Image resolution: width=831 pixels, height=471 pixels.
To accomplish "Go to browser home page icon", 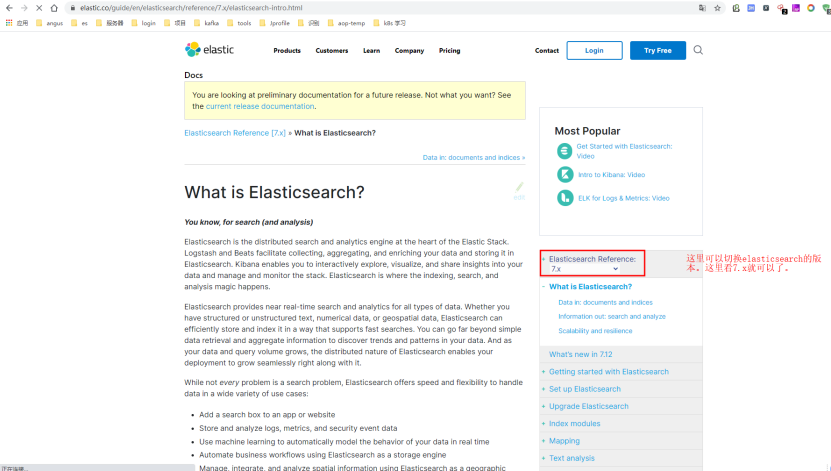I will click(54, 8).
